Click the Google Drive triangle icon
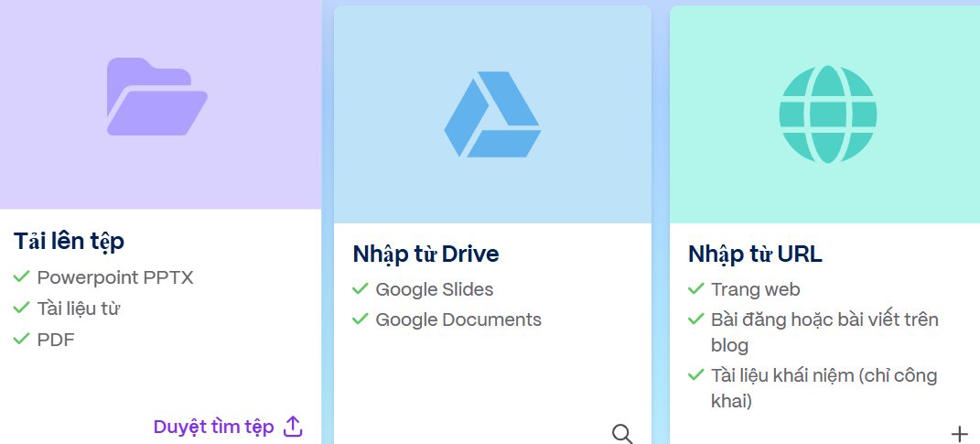 pos(492,114)
